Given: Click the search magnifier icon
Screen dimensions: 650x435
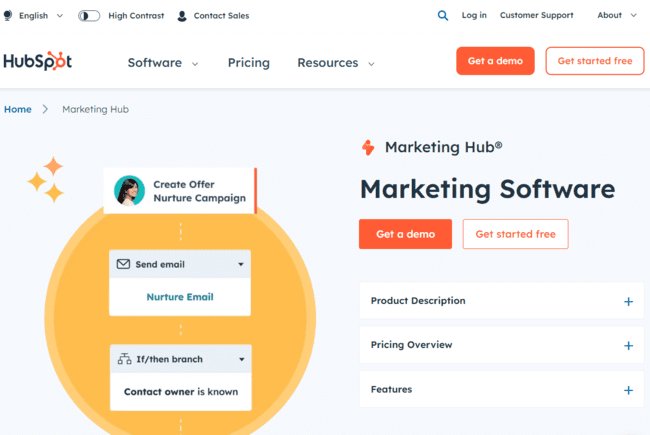Looking at the screenshot, I should pyautogui.click(x=443, y=16).
